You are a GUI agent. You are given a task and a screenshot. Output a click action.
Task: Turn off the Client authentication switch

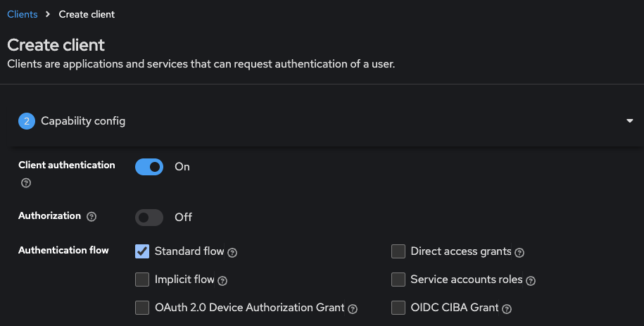[149, 167]
